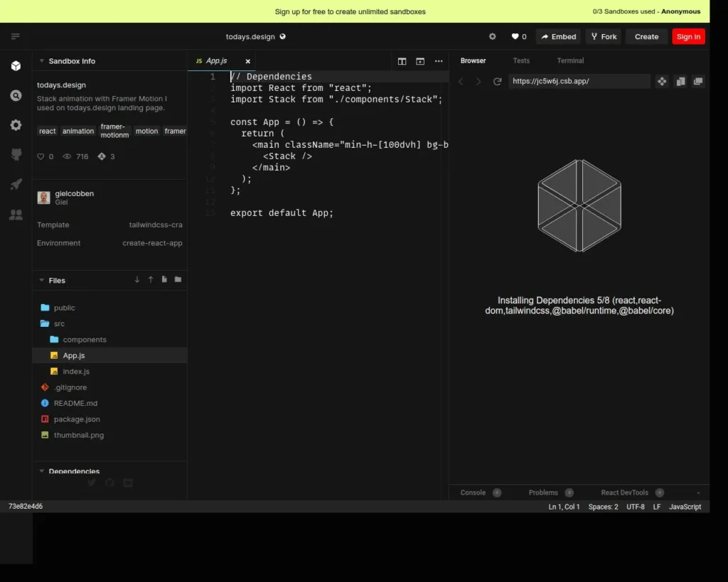Click the Create button
Image resolution: width=728 pixels, height=582 pixels.
(x=646, y=37)
